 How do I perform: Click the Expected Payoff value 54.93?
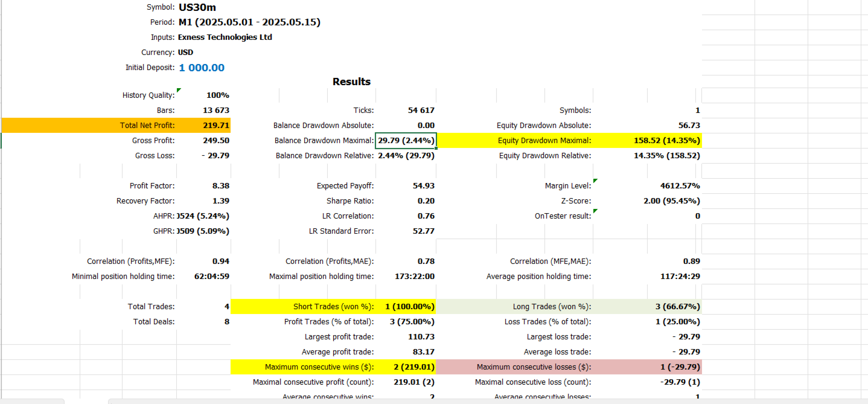click(424, 186)
